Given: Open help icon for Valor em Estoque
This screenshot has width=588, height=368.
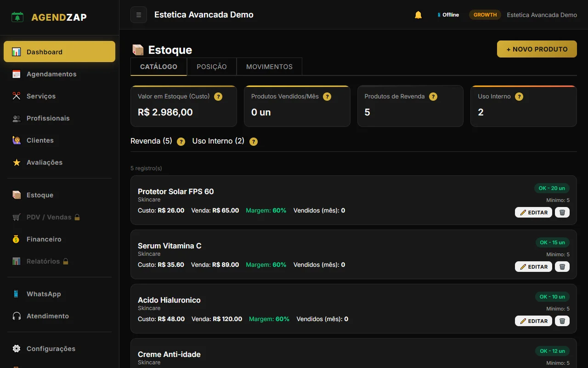Looking at the screenshot, I should tap(218, 97).
